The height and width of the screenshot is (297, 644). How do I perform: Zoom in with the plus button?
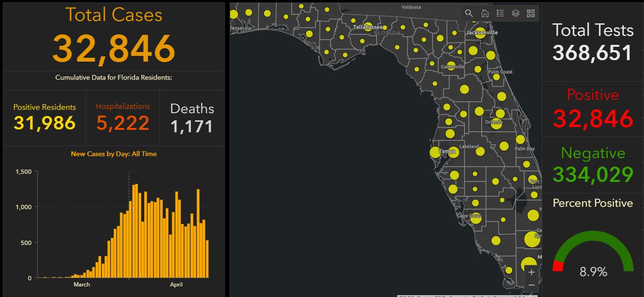531,273
